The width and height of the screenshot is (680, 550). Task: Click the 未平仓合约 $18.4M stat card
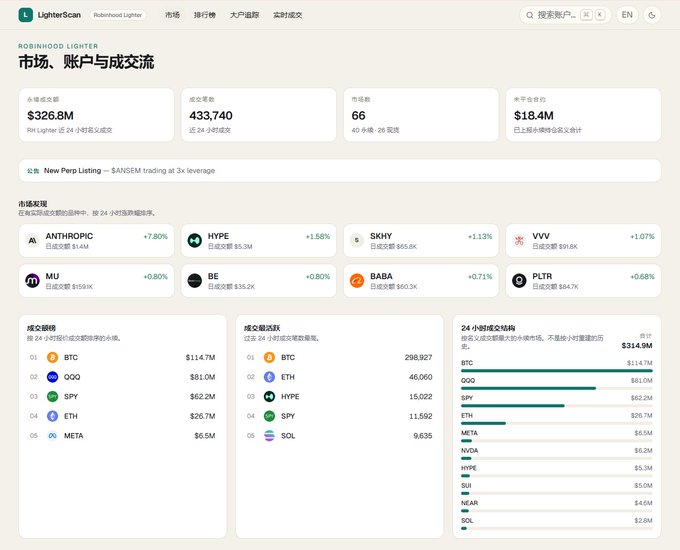click(x=583, y=115)
